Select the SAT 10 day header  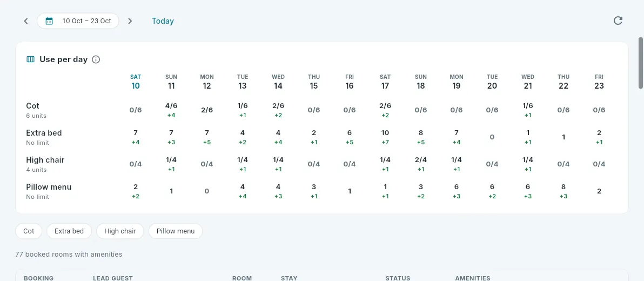point(136,82)
